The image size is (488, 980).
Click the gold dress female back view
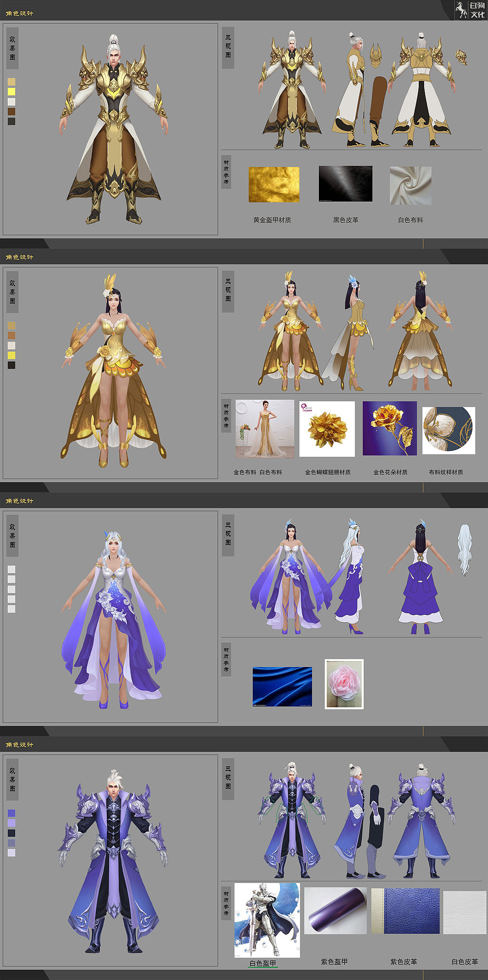(x=421, y=332)
